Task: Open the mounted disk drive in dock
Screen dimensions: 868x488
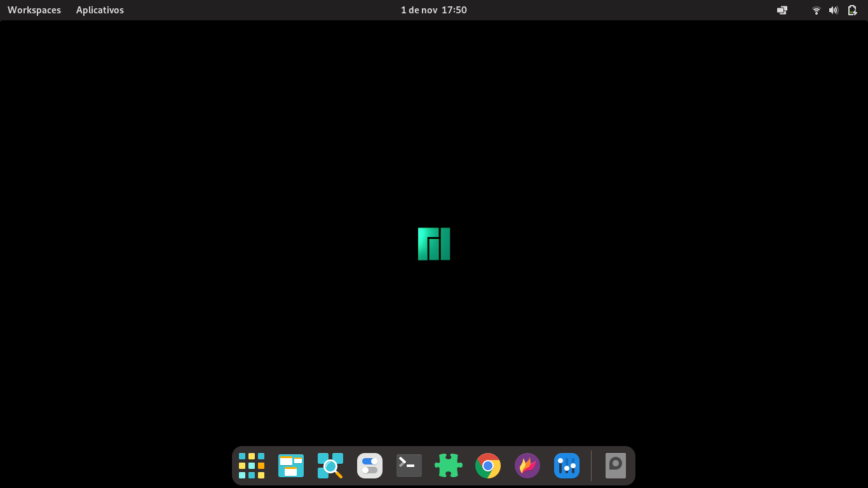Action: click(616, 466)
